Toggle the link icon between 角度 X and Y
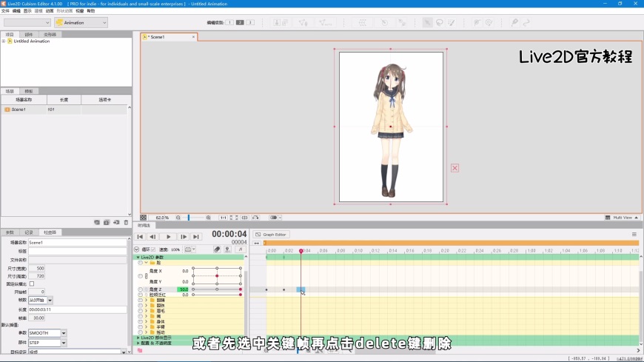644x362 pixels. (x=147, y=276)
